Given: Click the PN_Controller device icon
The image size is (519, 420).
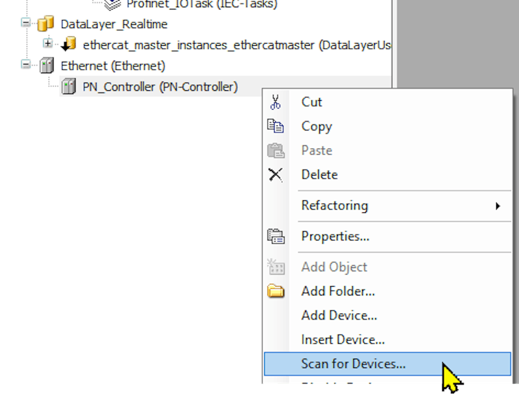Looking at the screenshot, I should (x=69, y=87).
